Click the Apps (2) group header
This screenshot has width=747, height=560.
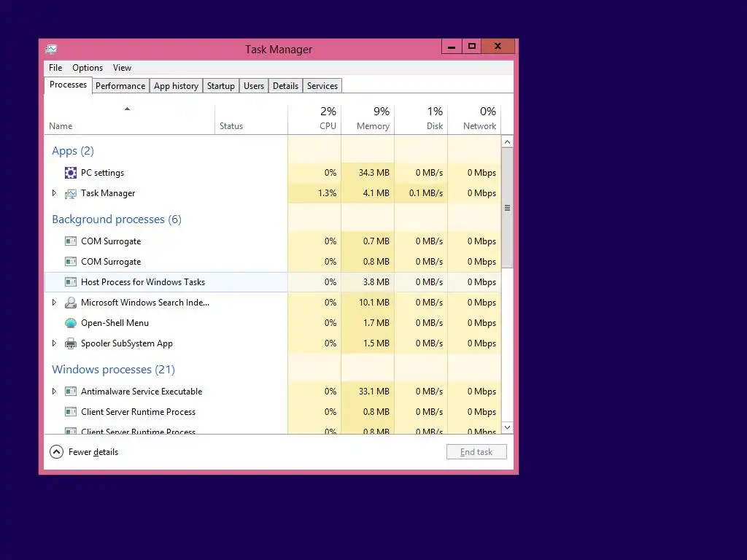73,151
